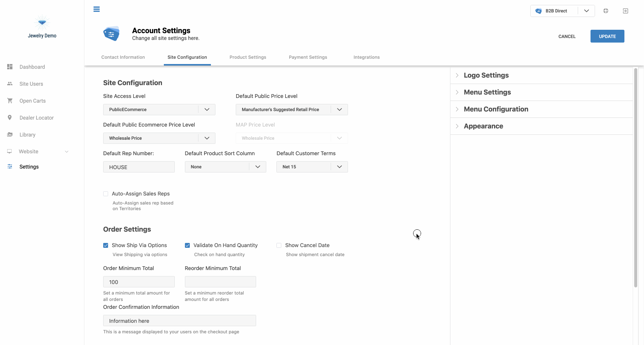Open Default Customer Terms dropdown
The image size is (644, 345).
point(312,167)
